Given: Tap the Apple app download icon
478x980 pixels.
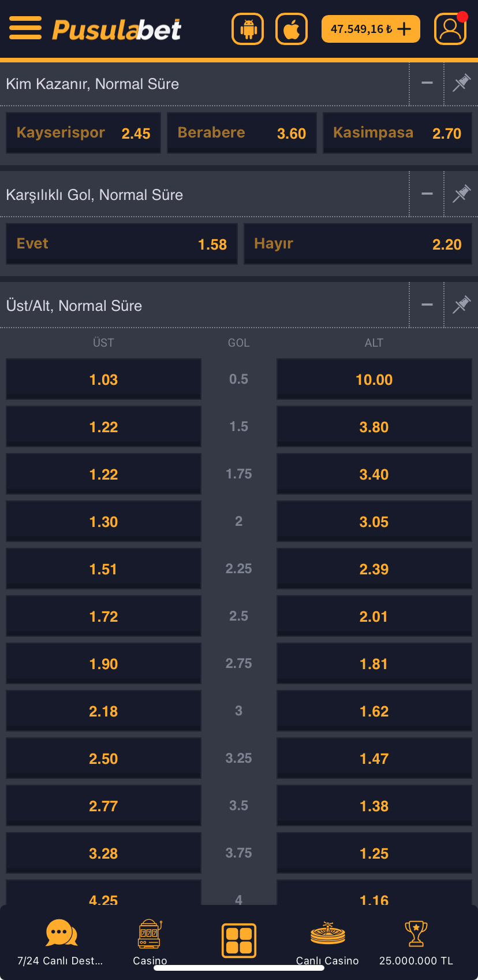Looking at the screenshot, I should (x=292, y=29).
